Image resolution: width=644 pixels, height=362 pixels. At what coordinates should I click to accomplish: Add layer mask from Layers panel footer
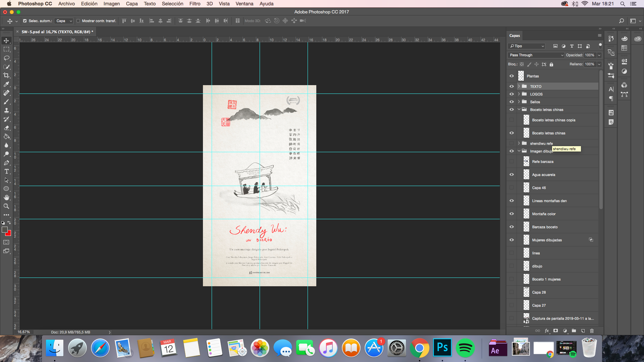[556, 331]
